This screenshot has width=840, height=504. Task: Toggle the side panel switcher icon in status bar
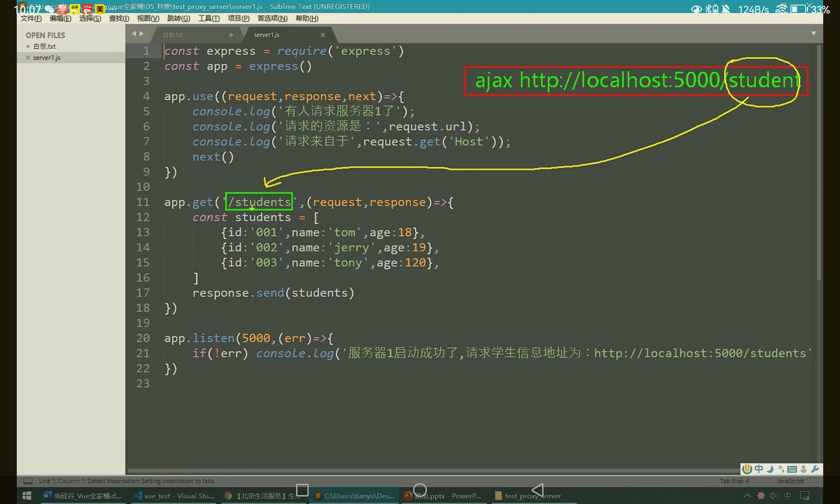click(x=28, y=481)
